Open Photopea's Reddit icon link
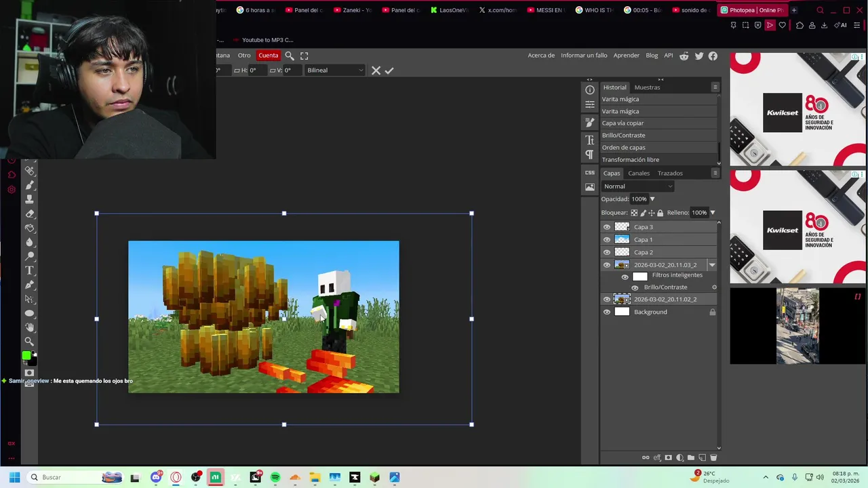 click(684, 56)
